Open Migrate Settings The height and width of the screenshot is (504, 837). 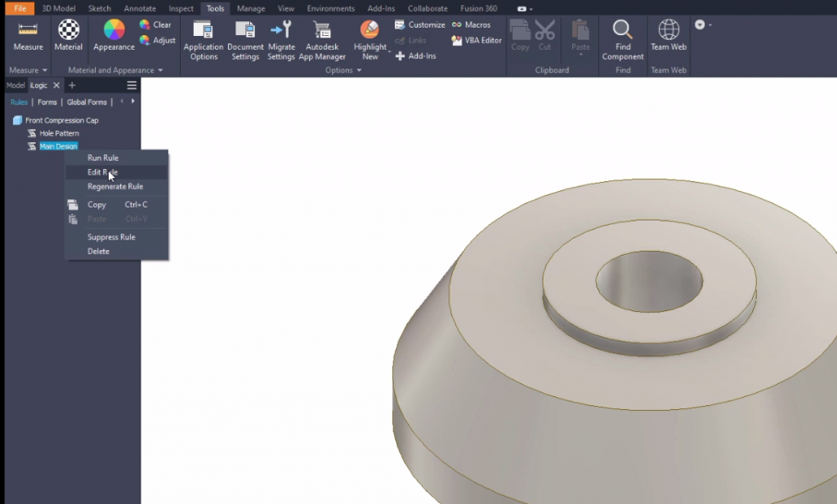tap(281, 38)
